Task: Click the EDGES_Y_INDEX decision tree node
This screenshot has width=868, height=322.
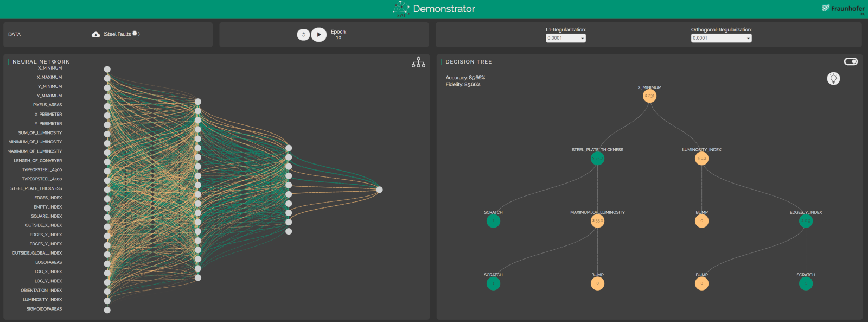Action: (806, 221)
